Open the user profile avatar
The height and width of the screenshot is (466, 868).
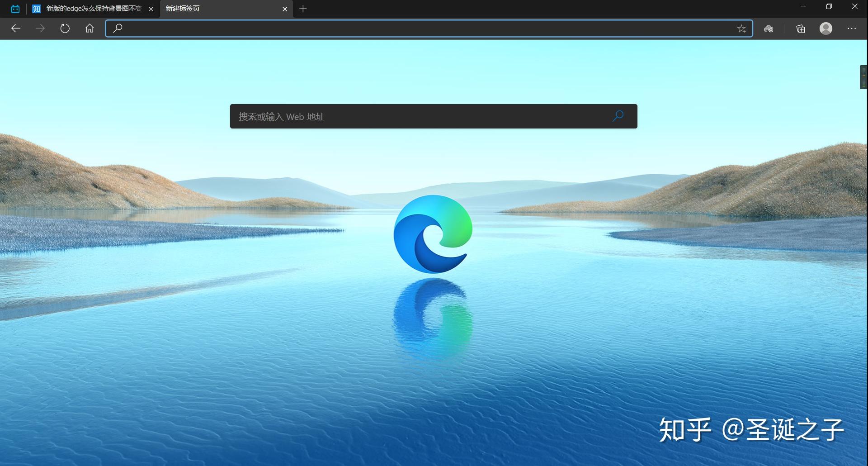[826, 29]
